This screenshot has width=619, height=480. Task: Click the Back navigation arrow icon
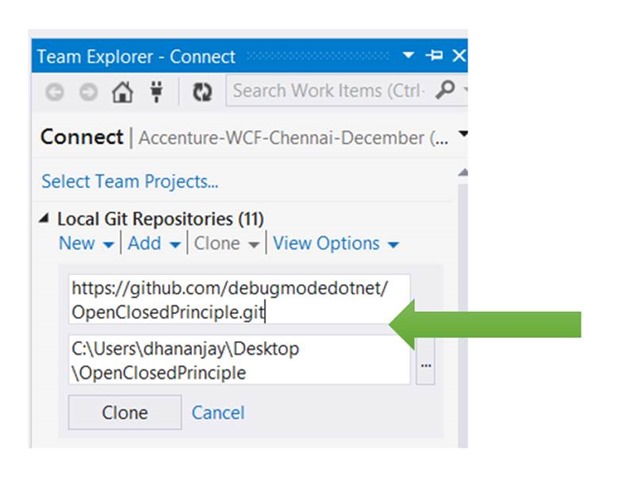tap(54, 92)
